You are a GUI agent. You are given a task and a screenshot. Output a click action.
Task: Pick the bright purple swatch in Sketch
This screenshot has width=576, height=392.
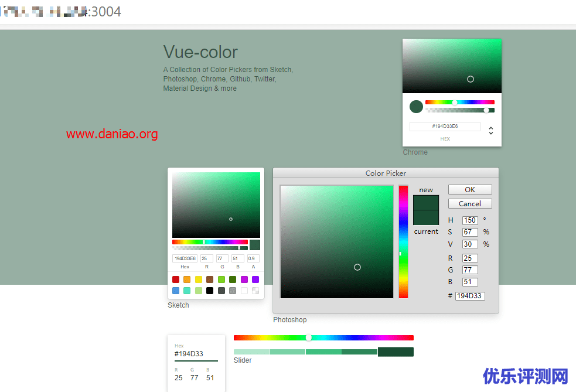(x=255, y=279)
